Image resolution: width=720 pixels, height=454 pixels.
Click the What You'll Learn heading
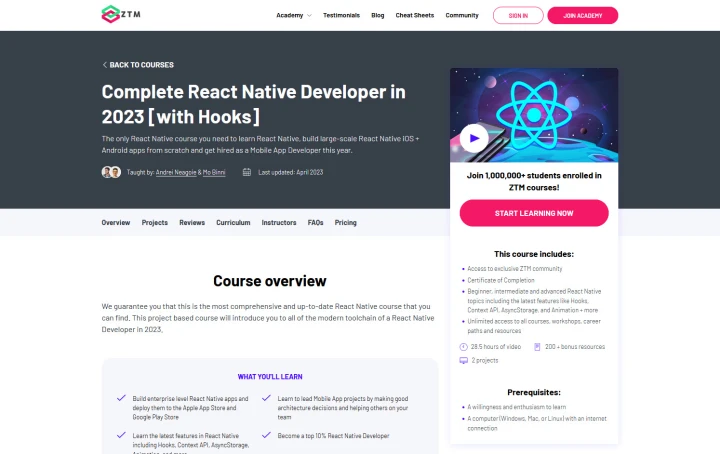click(x=270, y=377)
